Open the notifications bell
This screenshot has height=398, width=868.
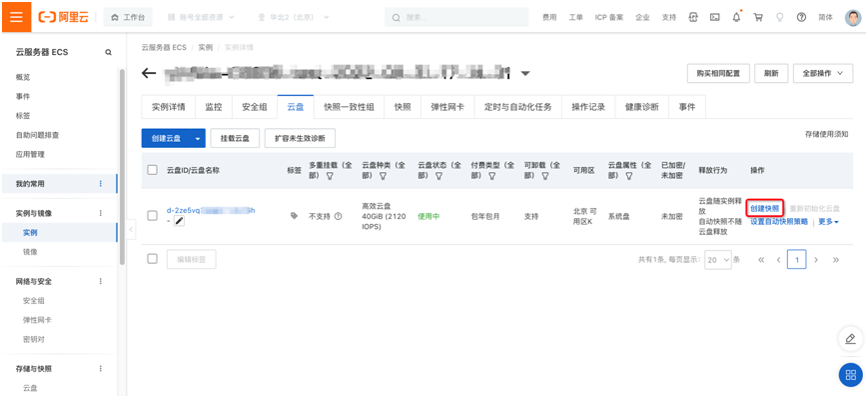(x=736, y=17)
